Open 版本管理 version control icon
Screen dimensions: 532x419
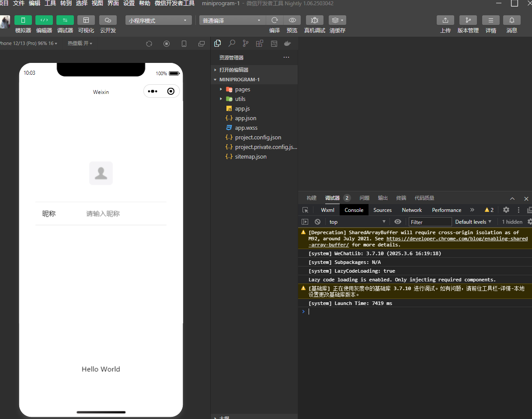pos(468,20)
